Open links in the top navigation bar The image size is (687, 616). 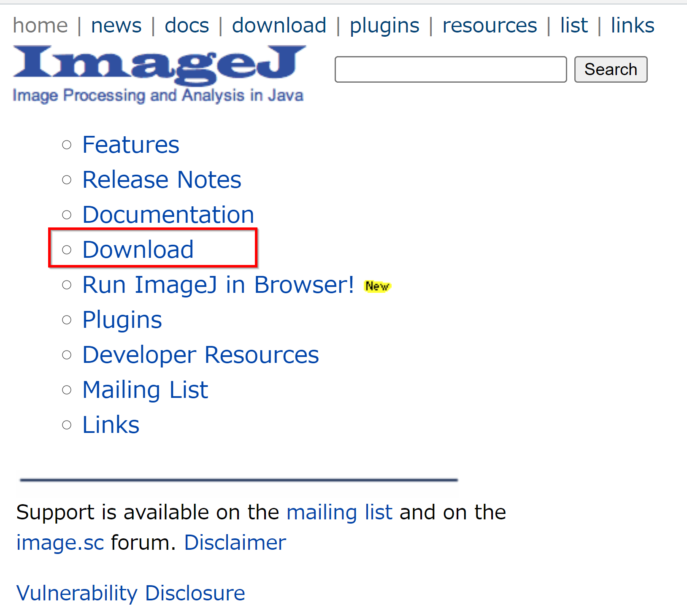(633, 26)
